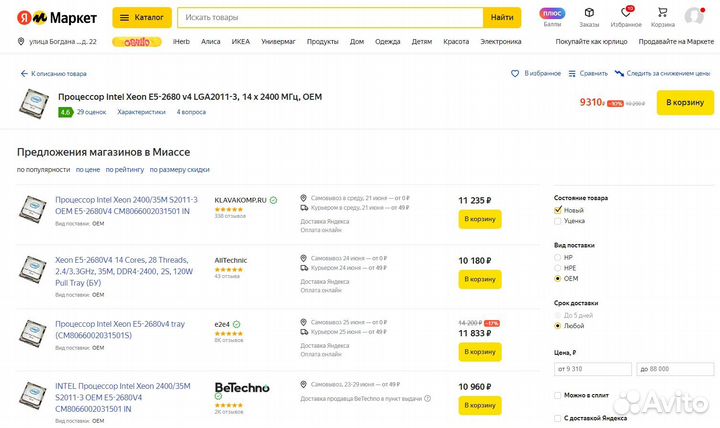The width and height of the screenshot is (720, 428).
Task: Click the до 88 000 price field
Action: coord(675,369)
